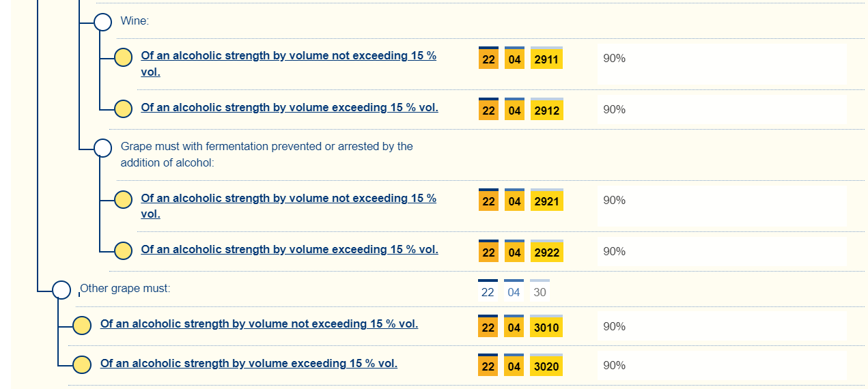
Task: Click yellow circle beside code 3010 row
Action: click(x=82, y=326)
